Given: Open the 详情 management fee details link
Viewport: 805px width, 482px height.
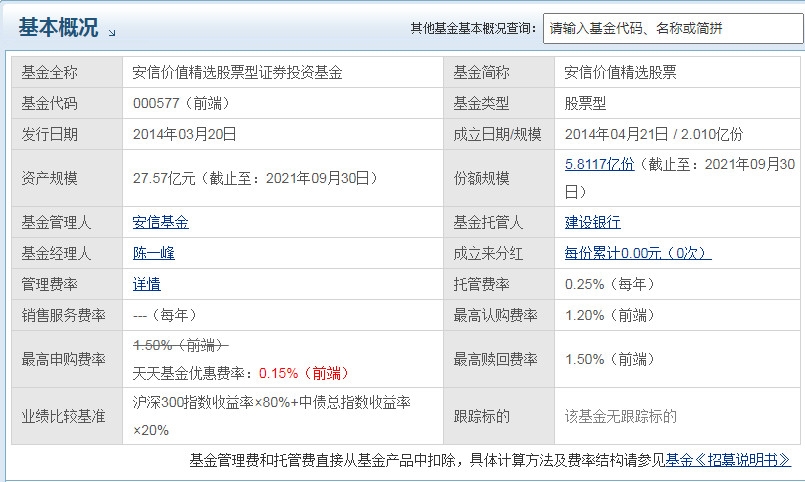Looking at the screenshot, I should 146,284.
